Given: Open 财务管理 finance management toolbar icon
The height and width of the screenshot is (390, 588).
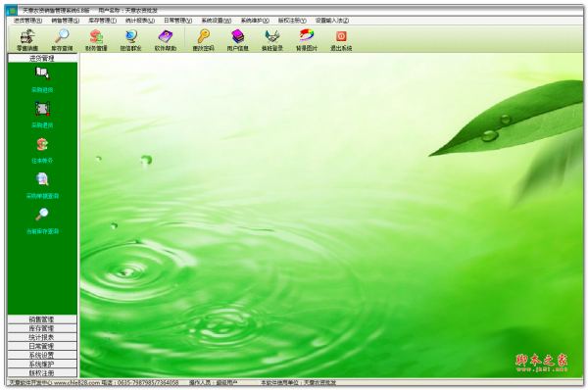Looking at the screenshot, I should 96,40.
